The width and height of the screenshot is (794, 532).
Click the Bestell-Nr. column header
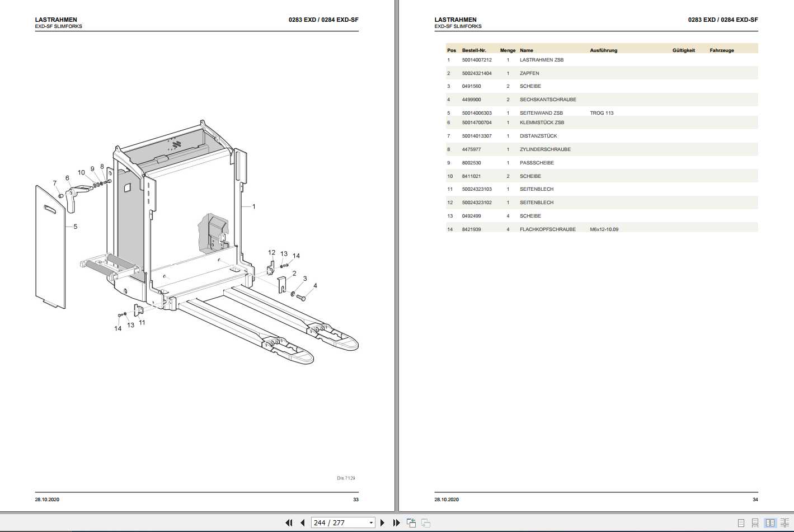pos(474,50)
